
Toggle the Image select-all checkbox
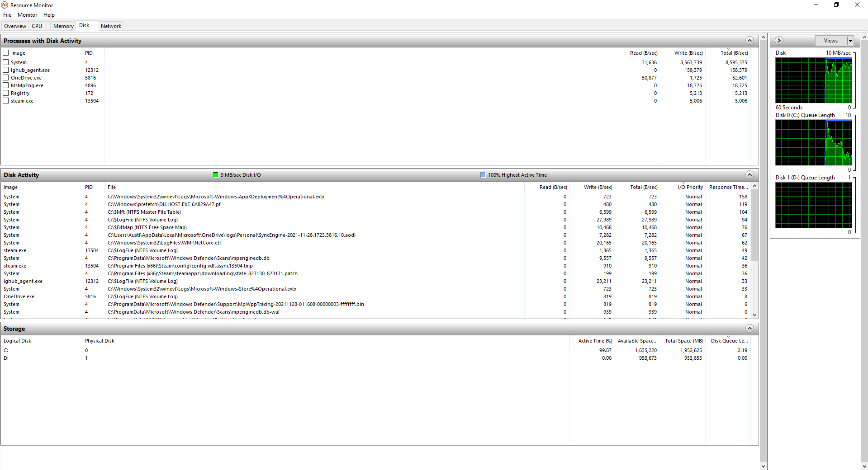point(6,53)
